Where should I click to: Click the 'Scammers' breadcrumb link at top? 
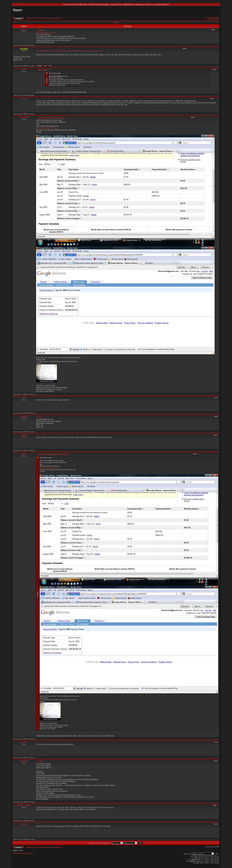57,18
